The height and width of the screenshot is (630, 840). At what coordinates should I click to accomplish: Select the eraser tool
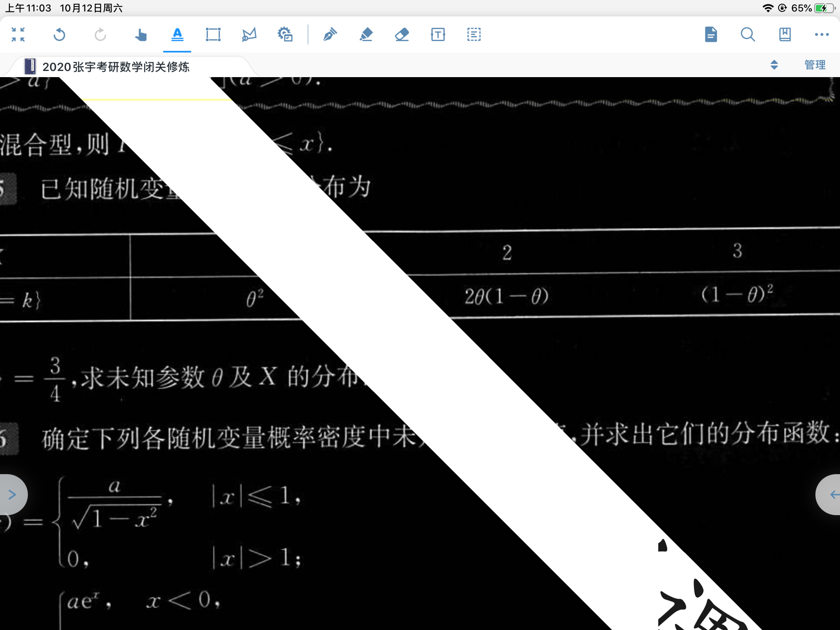(402, 34)
